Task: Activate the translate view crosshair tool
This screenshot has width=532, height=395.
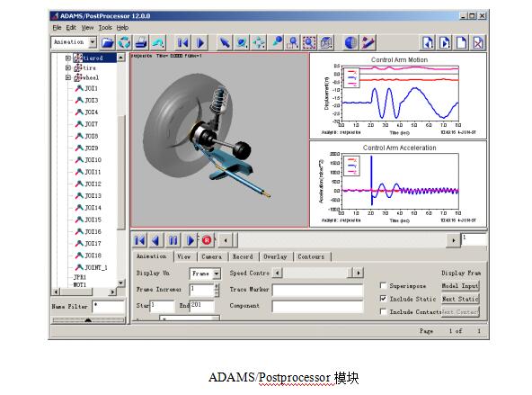Action: click(x=259, y=43)
